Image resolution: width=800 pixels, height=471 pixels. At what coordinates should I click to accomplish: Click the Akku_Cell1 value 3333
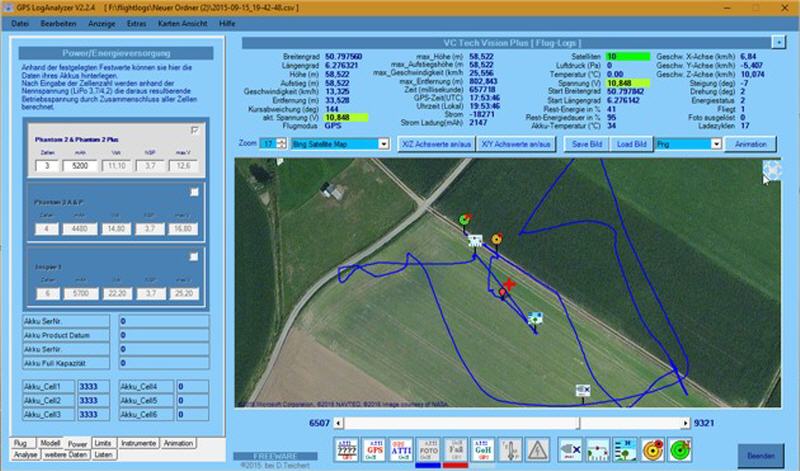[x=93, y=387]
